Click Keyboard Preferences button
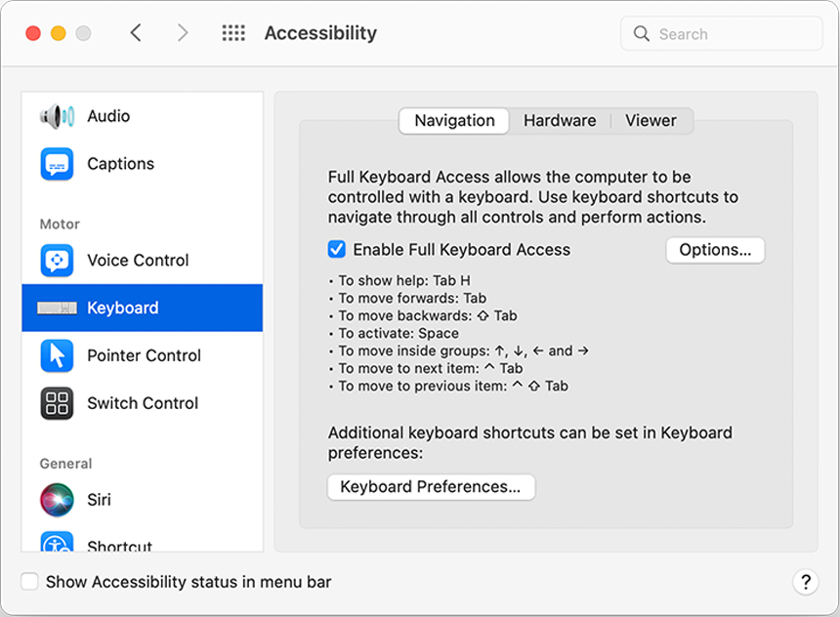Image resolution: width=840 pixels, height=617 pixels. (x=431, y=486)
